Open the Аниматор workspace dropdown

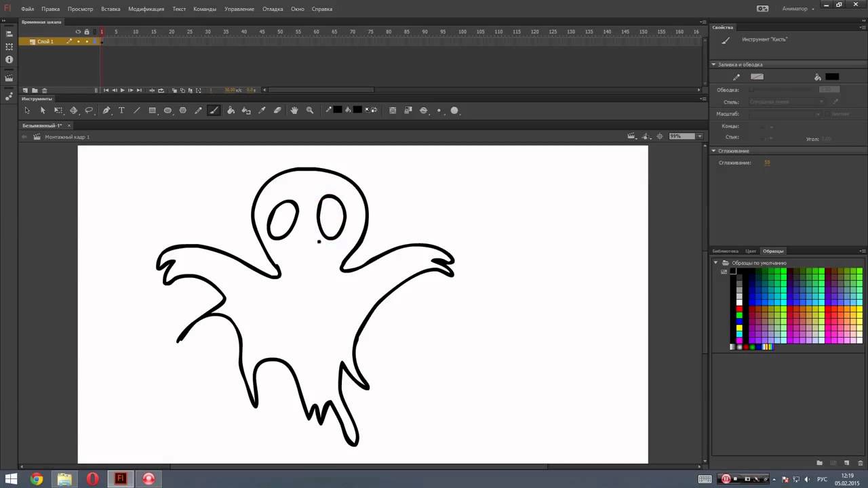(798, 9)
